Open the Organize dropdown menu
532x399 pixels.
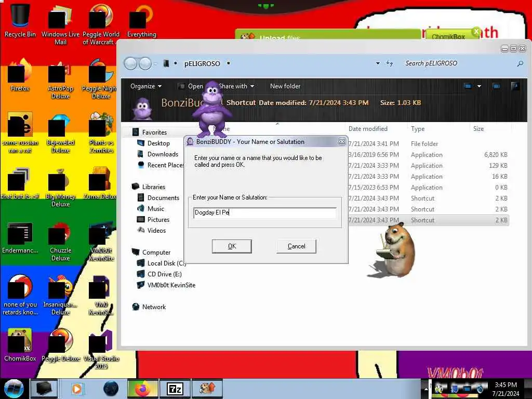pos(146,86)
